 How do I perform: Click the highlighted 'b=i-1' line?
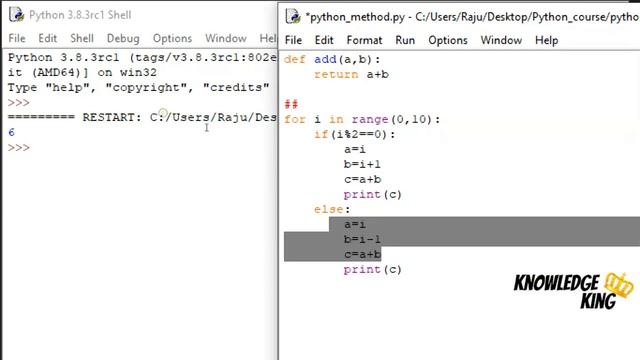(x=362, y=239)
